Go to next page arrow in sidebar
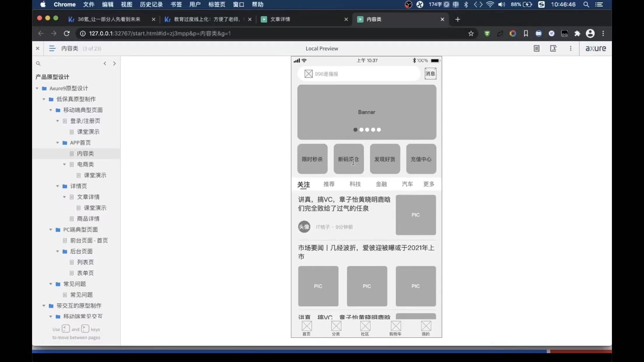The height and width of the screenshot is (362, 644). click(114, 63)
